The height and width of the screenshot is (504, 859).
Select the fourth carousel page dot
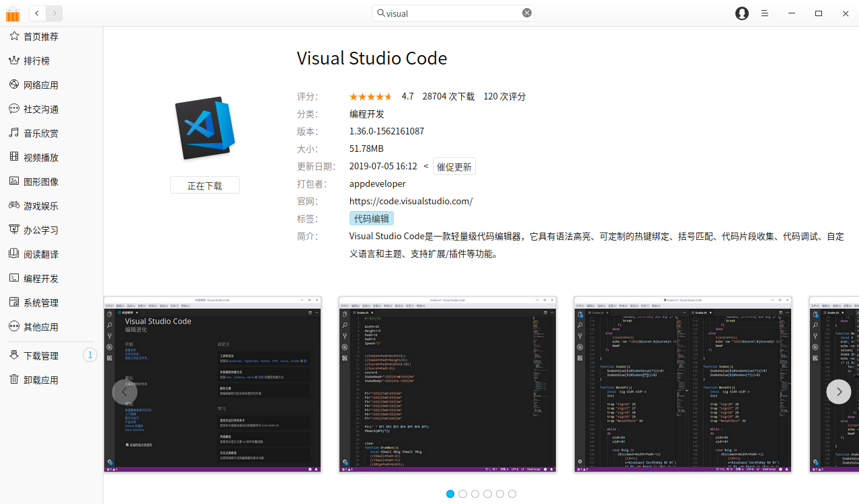(x=487, y=494)
